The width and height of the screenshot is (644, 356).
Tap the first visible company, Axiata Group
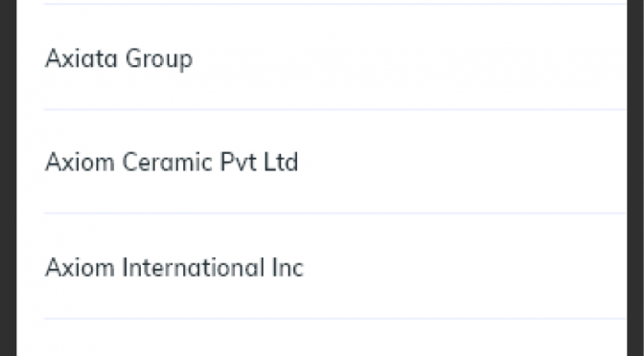click(334, 57)
